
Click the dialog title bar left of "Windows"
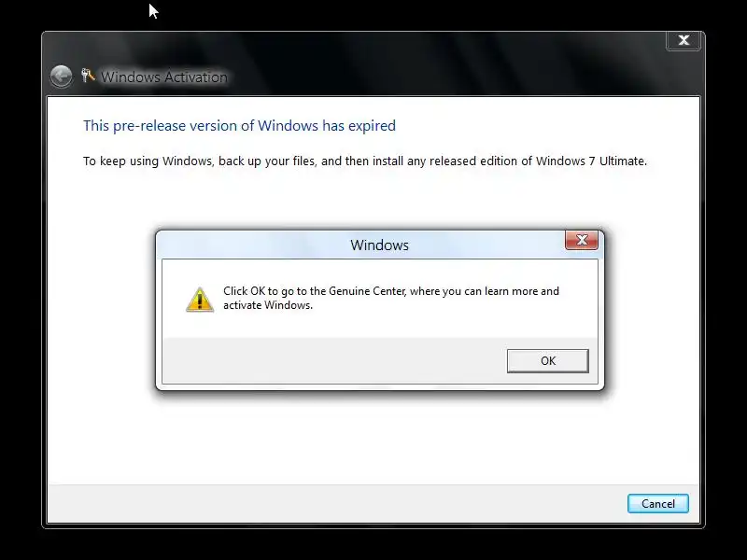pos(252,245)
